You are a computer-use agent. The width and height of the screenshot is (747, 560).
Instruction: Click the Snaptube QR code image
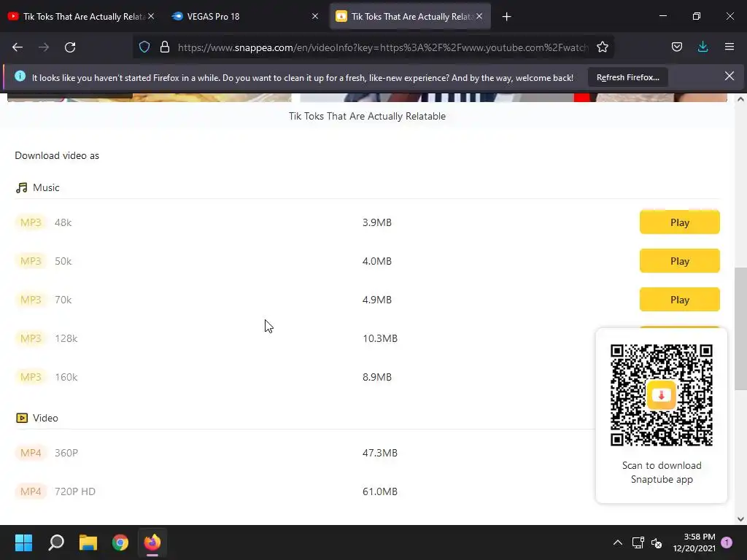[661, 394]
